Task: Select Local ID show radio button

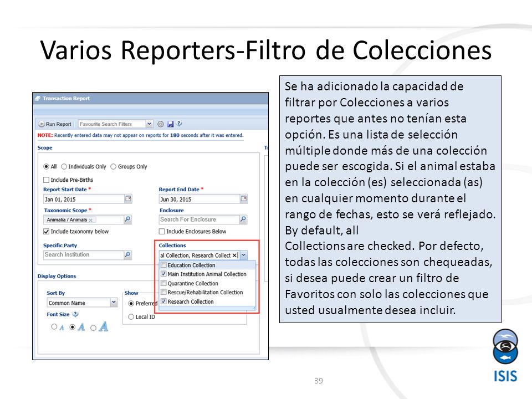Action: pos(131,316)
